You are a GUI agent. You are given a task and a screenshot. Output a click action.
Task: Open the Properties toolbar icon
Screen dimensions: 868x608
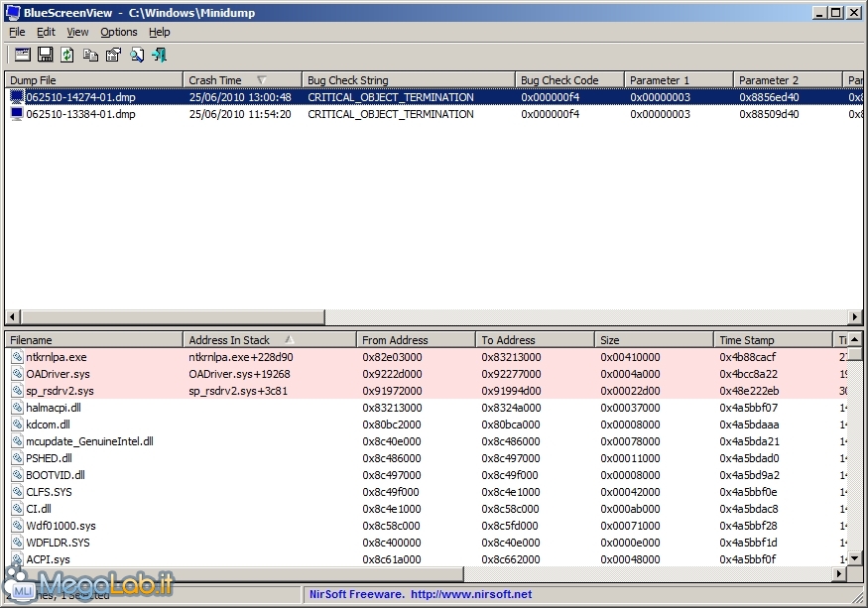click(113, 55)
